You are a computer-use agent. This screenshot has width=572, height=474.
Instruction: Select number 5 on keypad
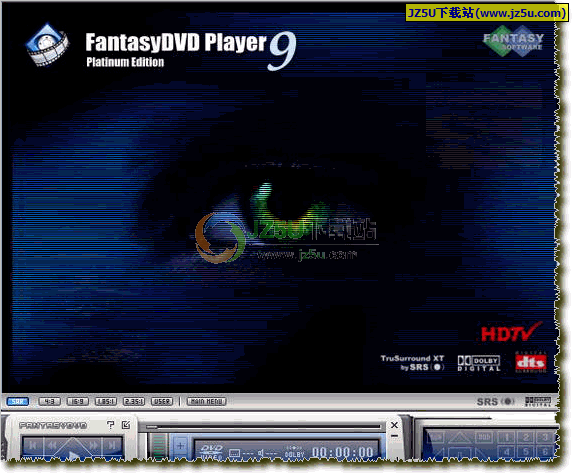coord(526,452)
